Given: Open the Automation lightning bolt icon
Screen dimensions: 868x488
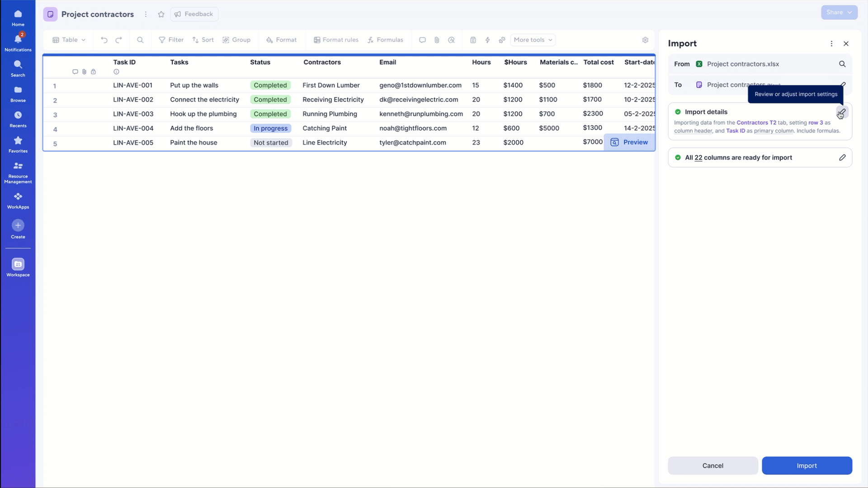Looking at the screenshot, I should (x=487, y=40).
